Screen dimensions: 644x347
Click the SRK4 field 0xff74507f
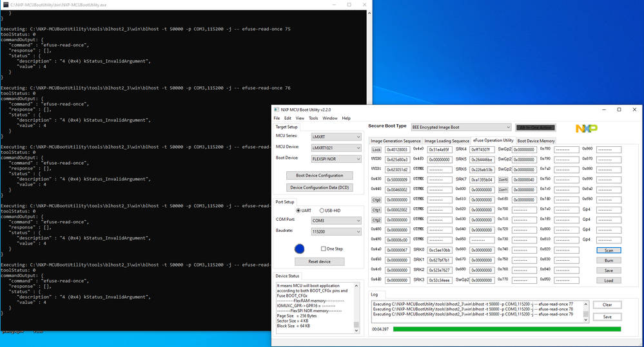click(482, 150)
